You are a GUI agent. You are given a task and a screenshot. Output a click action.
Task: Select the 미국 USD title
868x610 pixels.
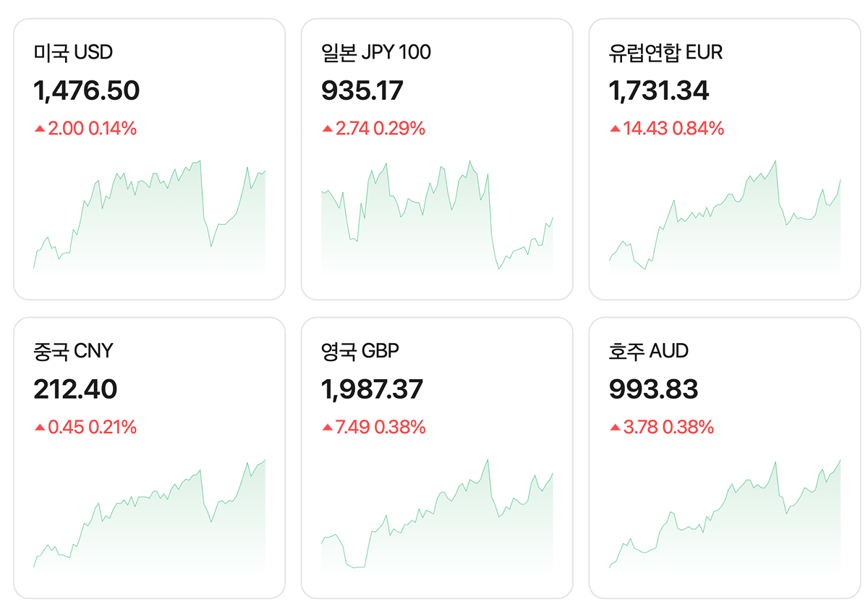coord(73,52)
